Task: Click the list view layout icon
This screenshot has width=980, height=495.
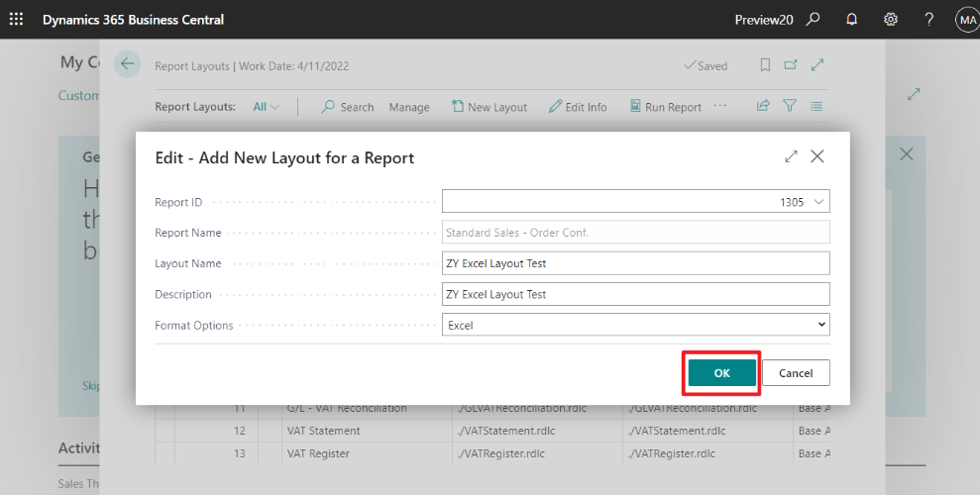Action: [x=817, y=107]
